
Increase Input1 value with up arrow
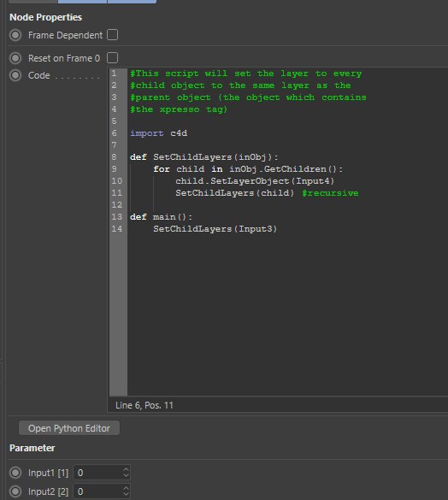tap(126, 470)
